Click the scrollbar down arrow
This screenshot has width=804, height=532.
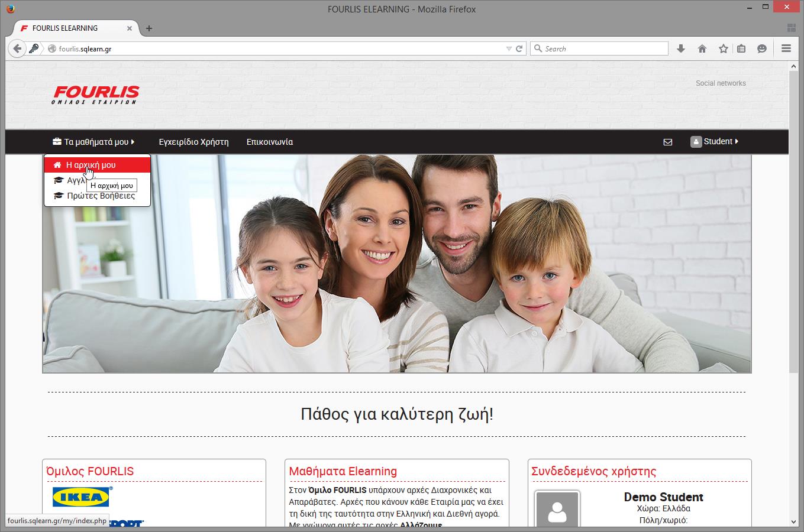click(793, 522)
